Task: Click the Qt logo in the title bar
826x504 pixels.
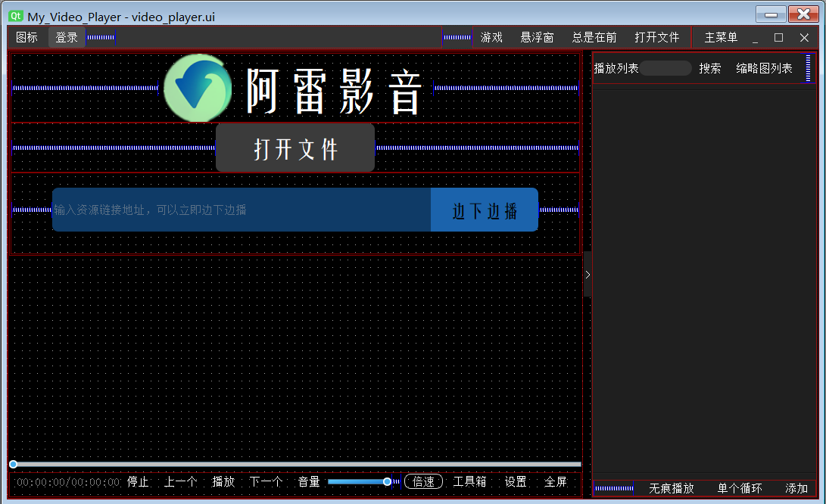Action: point(16,16)
